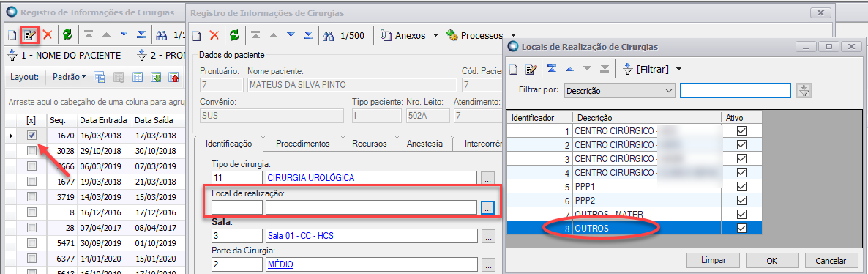The width and height of the screenshot is (868, 274).
Task: Focus the Local de realização code field
Action: click(237, 207)
